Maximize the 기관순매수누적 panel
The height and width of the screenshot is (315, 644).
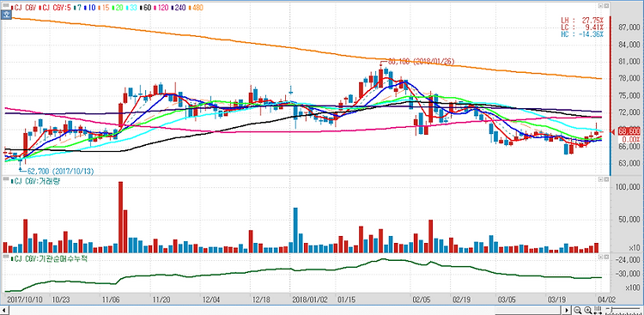606,257
